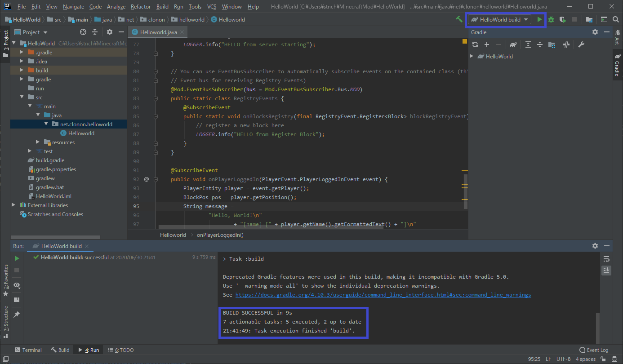
Task: Expand External Libraries node
Action: (x=13, y=205)
